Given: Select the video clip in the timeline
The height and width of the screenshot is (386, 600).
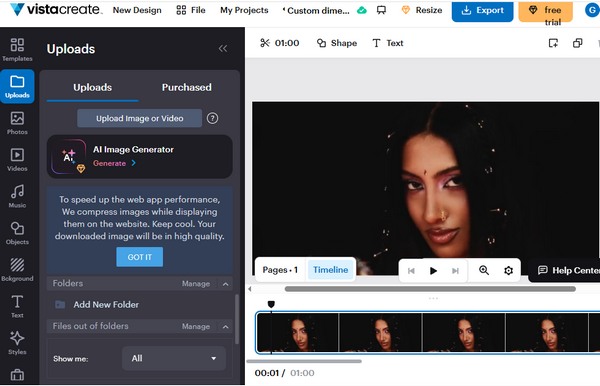Looking at the screenshot, I should click(428, 332).
